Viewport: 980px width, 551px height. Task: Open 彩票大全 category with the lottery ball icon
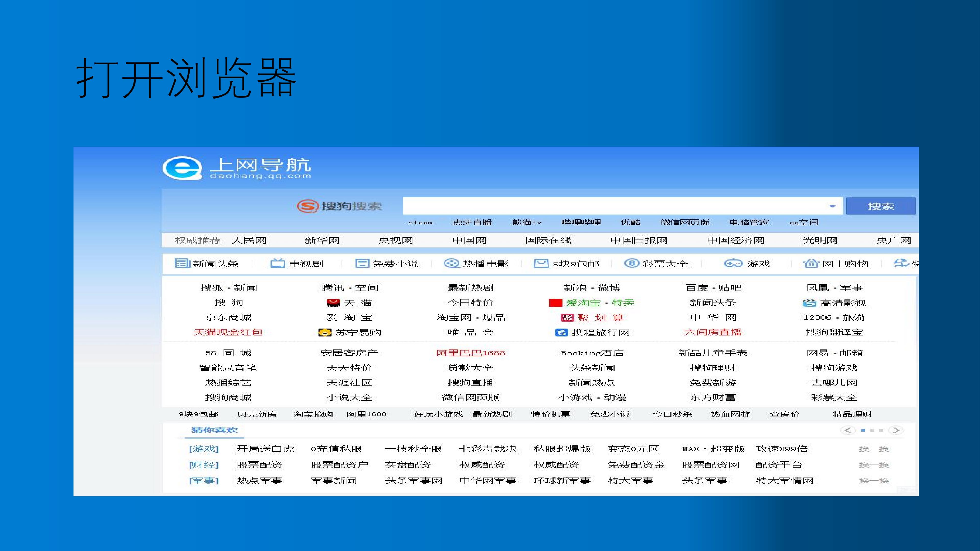click(x=656, y=264)
